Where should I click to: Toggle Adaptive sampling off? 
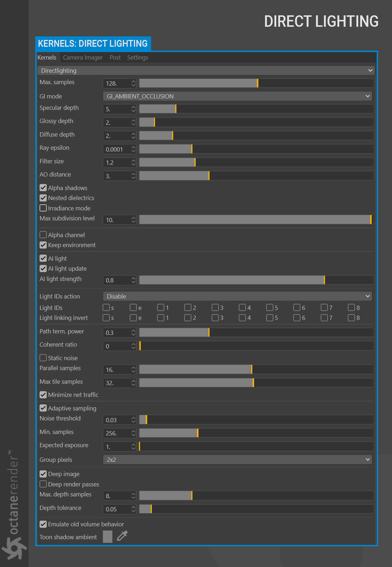[x=43, y=408]
